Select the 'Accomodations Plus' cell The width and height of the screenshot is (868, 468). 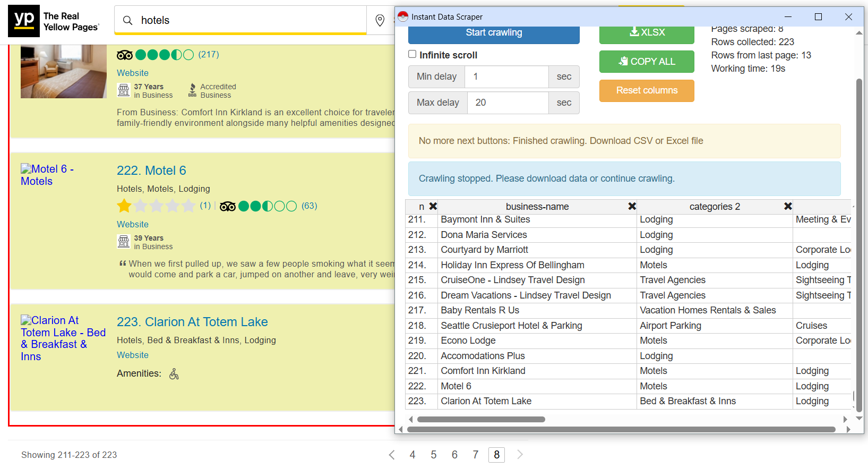click(x=537, y=356)
